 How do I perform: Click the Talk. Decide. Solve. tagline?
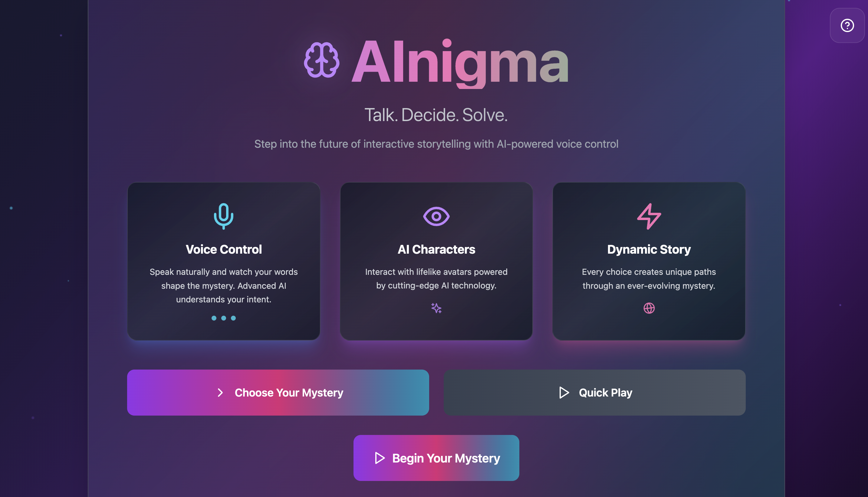tap(436, 115)
